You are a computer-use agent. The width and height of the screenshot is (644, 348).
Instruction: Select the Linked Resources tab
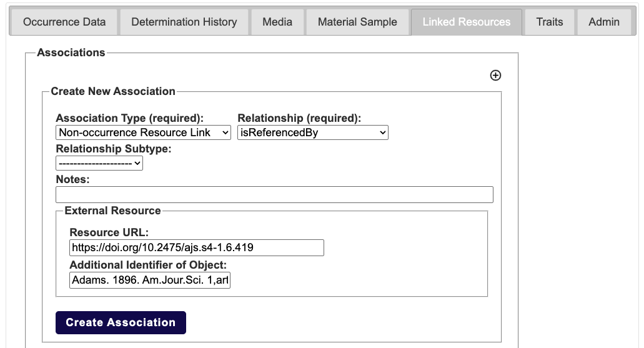(466, 22)
